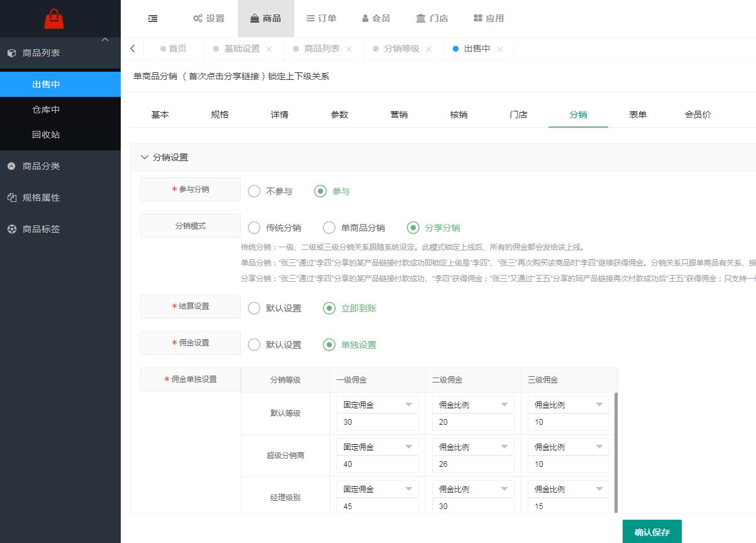Image resolution: width=756 pixels, height=543 pixels.
Task: Open the 门店 product tab
Action: 519,115
